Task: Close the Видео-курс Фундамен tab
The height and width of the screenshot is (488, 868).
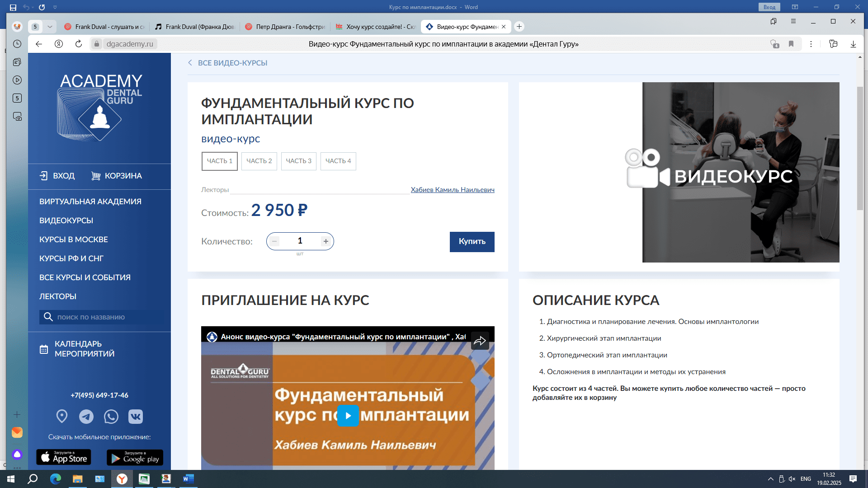Action: click(x=504, y=27)
